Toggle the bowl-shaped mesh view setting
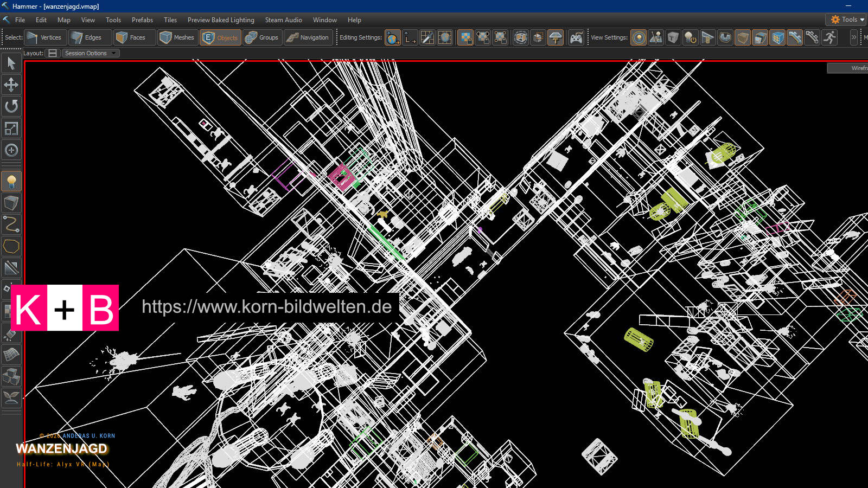 point(725,37)
